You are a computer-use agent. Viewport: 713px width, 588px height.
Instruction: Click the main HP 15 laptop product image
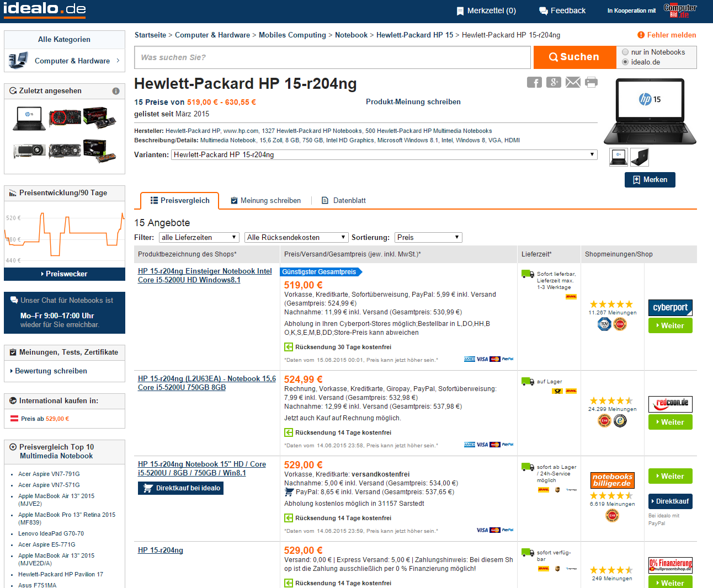pos(650,111)
